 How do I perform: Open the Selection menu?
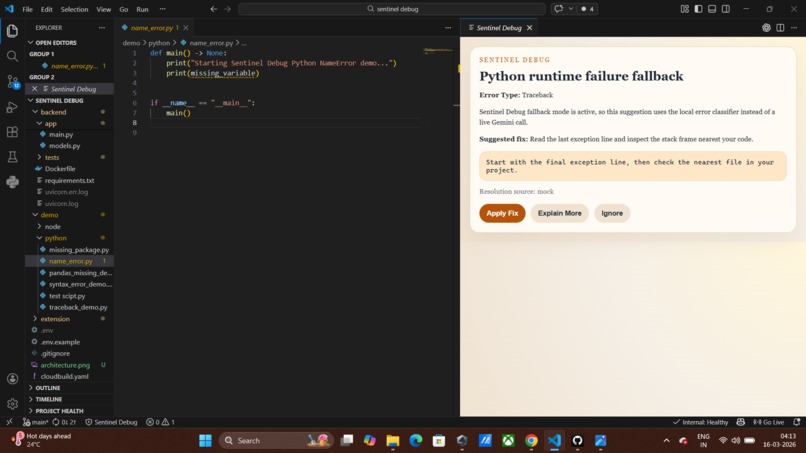(x=74, y=9)
